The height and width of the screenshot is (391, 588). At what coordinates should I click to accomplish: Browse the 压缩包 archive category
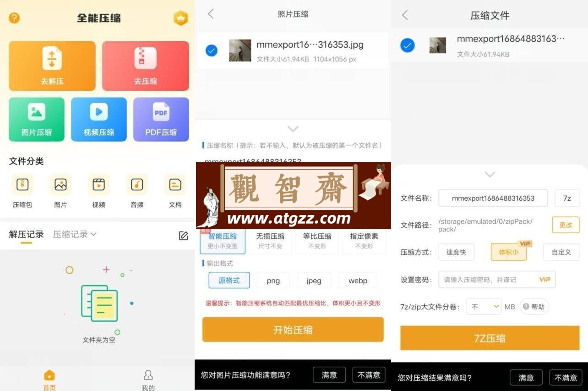(22, 191)
